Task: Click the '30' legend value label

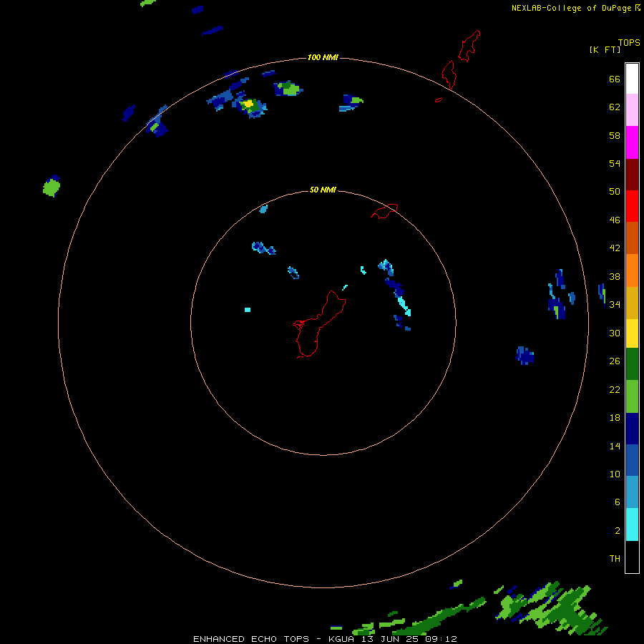Action: pyautogui.click(x=615, y=333)
